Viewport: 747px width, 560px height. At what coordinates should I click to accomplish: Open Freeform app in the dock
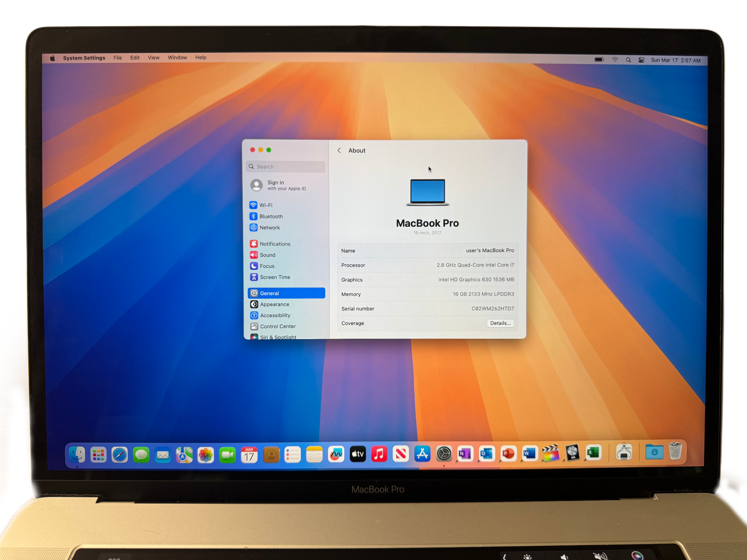[336, 454]
